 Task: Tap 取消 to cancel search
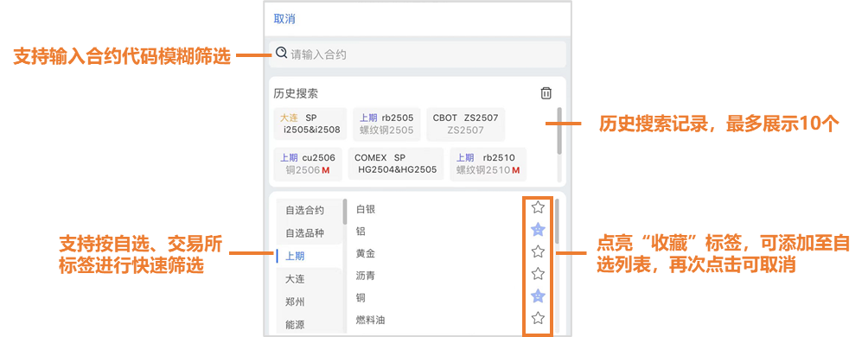tap(284, 19)
